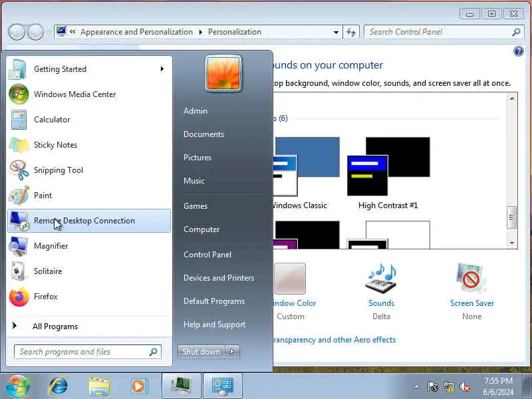Viewport: 532px width, 399px height.
Task: Click the Control Panel search magnifier
Action: coord(516,32)
